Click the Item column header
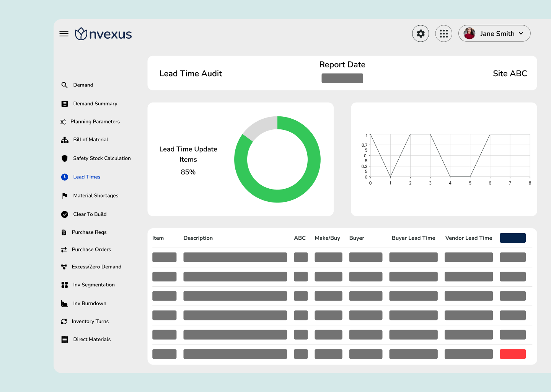 (x=158, y=238)
